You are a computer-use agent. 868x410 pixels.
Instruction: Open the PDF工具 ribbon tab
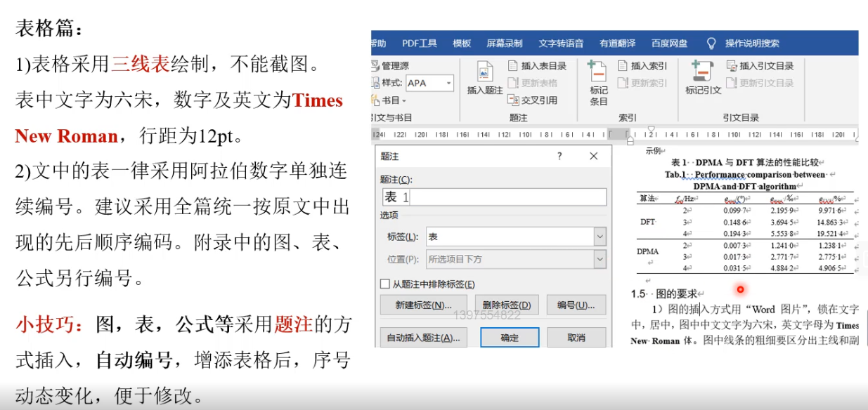click(x=420, y=44)
